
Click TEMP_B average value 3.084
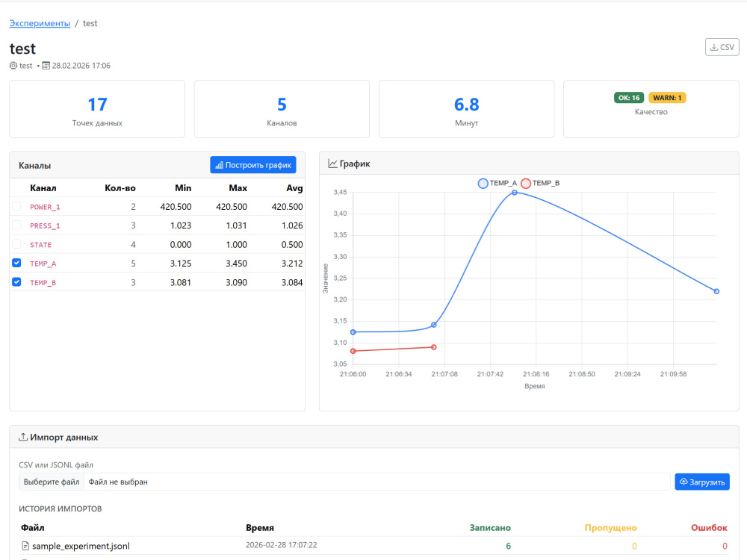click(292, 282)
